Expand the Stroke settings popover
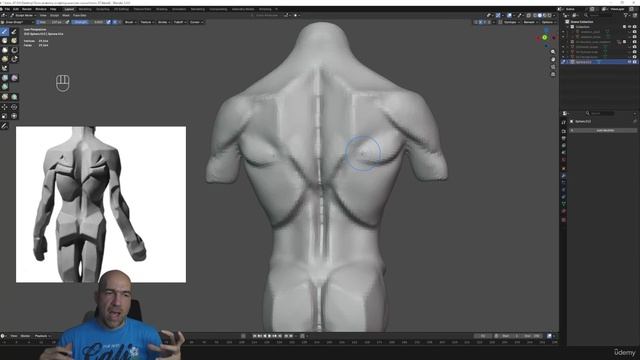The image size is (640, 360). click(x=164, y=22)
